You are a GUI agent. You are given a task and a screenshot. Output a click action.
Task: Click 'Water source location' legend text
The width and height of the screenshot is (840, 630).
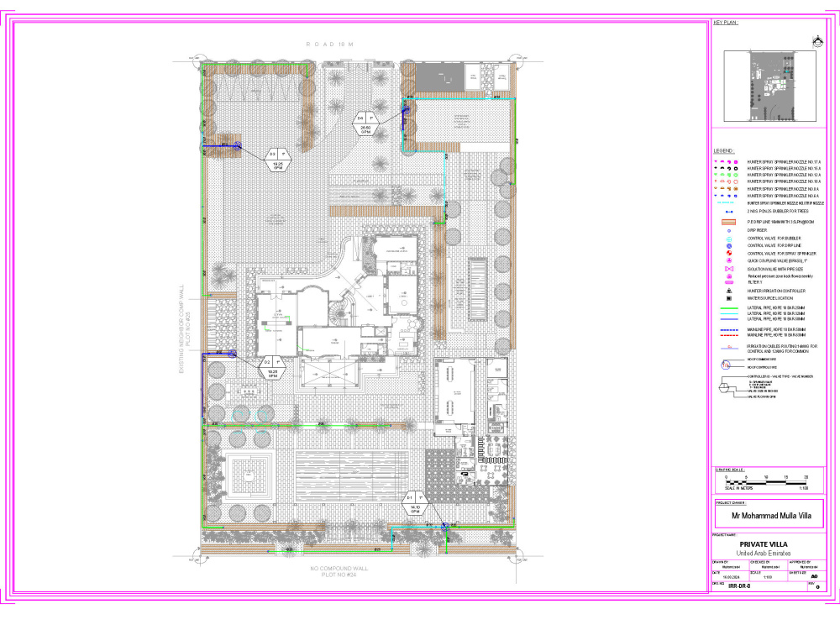click(770, 298)
